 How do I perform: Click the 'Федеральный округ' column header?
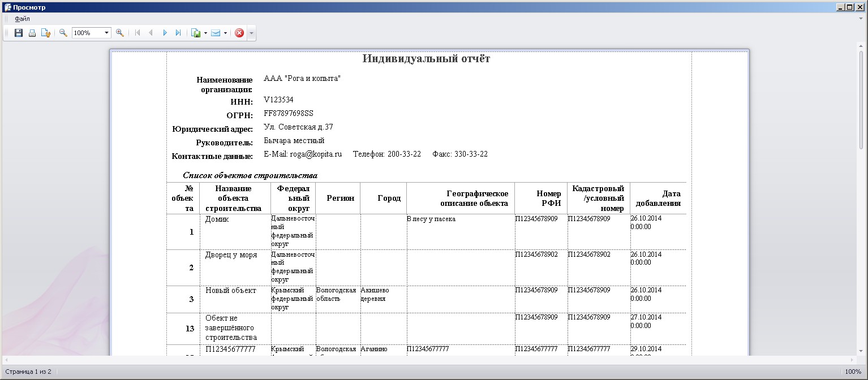pyautogui.click(x=294, y=198)
